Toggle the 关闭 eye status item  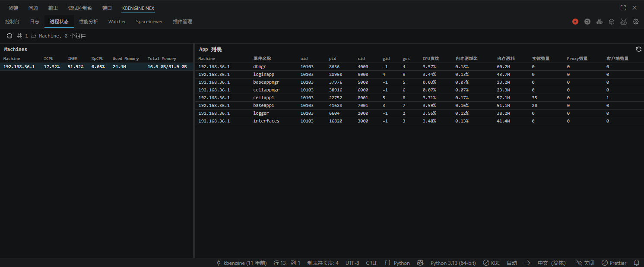pyautogui.click(x=585, y=263)
